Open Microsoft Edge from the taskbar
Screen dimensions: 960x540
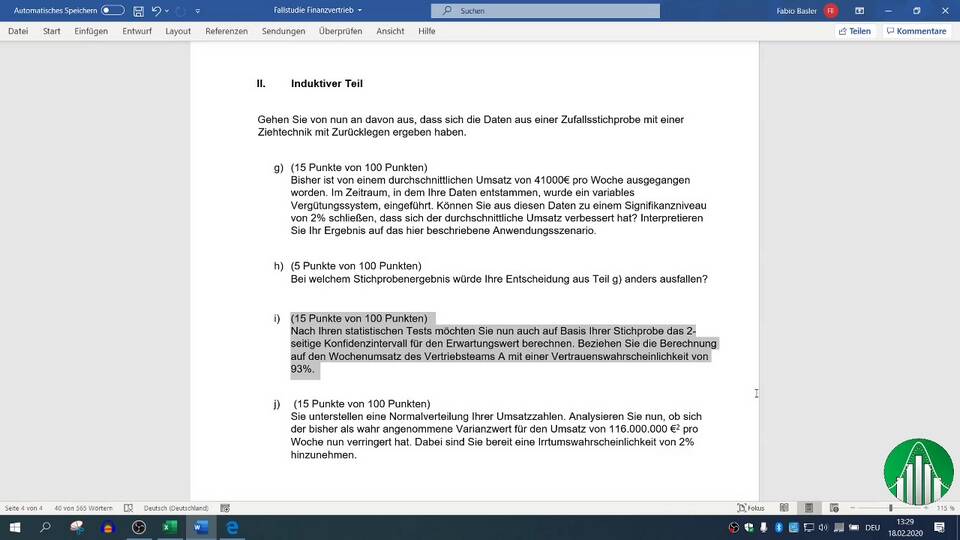pyautogui.click(x=232, y=527)
